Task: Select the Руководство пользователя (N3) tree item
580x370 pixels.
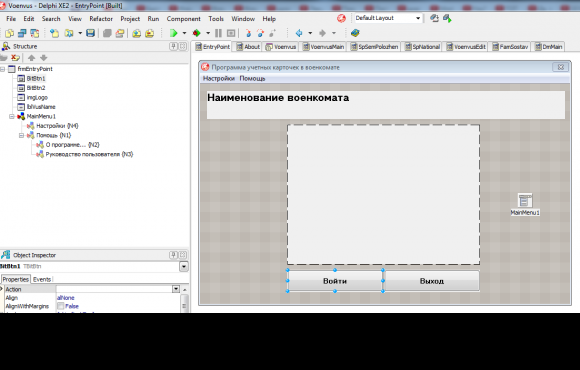Action: coord(89,154)
